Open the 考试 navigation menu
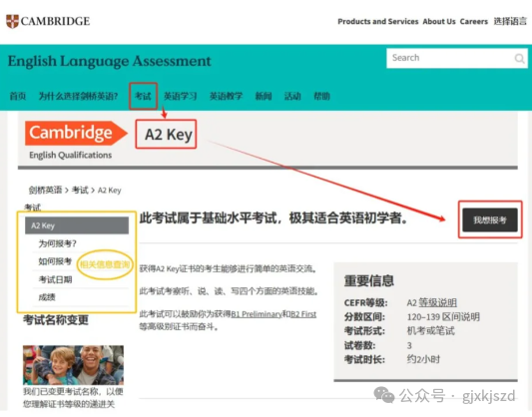The image size is (532, 417). tap(143, 97)
